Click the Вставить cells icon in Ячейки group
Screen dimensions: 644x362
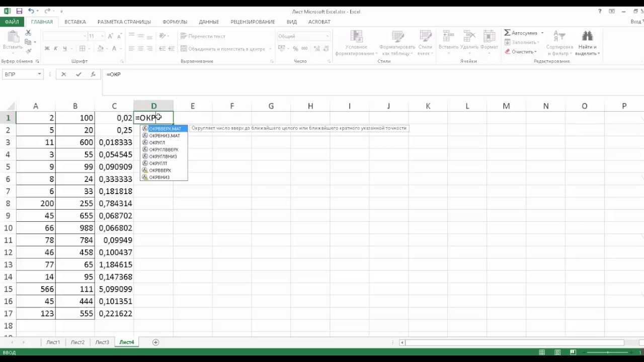pyautogui.click(x=448, y=36)
